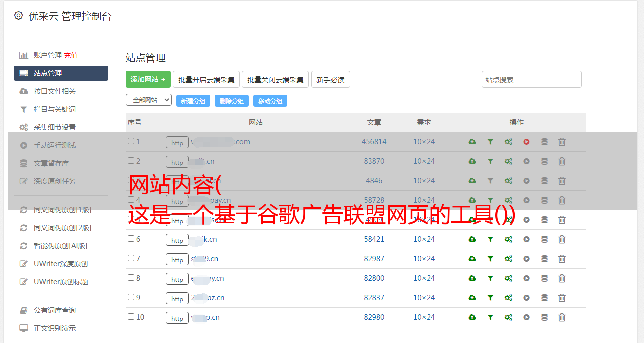The image size is (644, 343).
Task: Click filter icon in the 456814 row
Action: [490, 142]
